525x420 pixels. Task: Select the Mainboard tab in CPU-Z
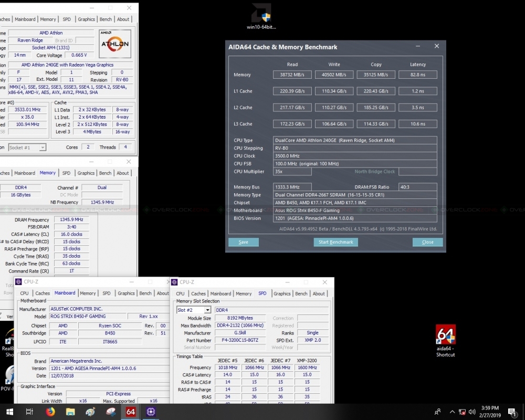(x=220, y=294)
